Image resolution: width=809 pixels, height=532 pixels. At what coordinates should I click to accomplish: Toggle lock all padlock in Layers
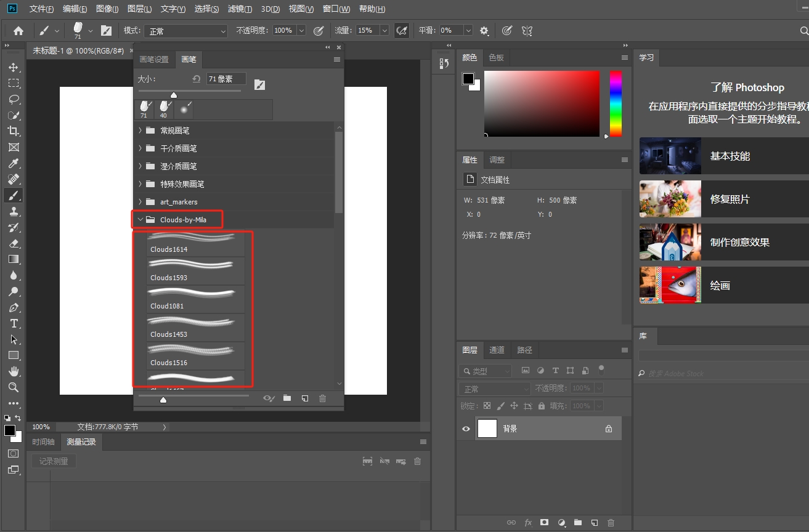(x=542, y=406)
